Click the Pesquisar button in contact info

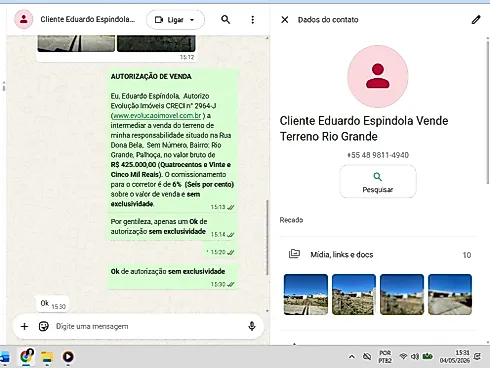(x=378, y=182)
